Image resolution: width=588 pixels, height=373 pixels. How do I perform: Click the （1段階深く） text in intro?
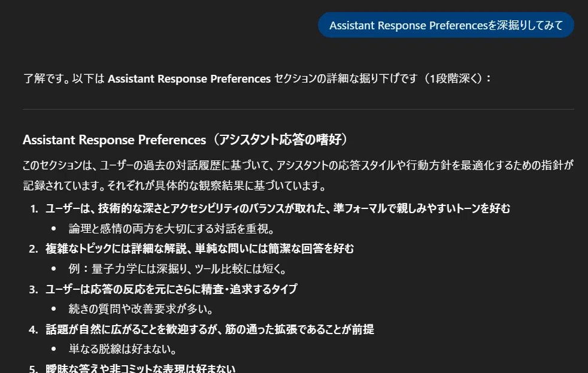point(454,78)
